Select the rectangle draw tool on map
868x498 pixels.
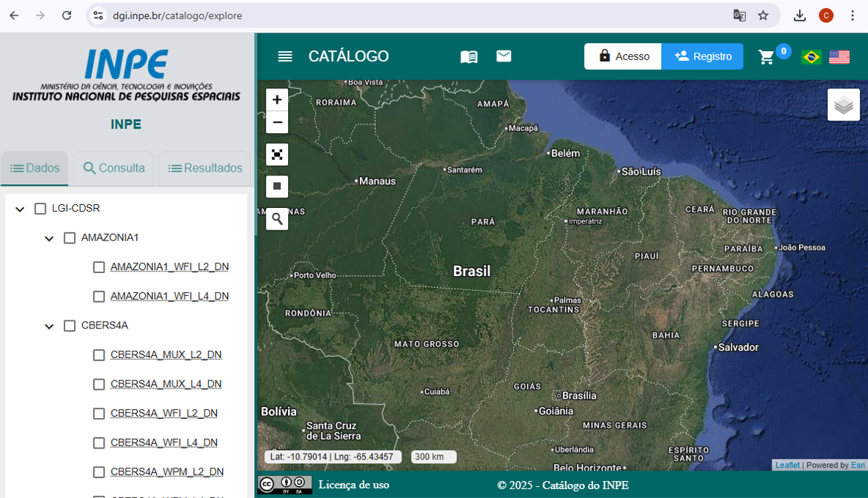click(277, 186)
